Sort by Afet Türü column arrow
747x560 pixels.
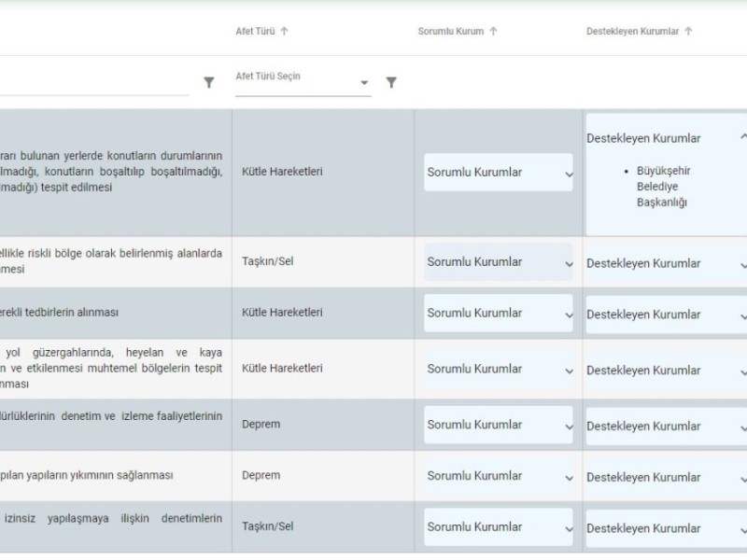pyautogui.click(x=284, y=31)
